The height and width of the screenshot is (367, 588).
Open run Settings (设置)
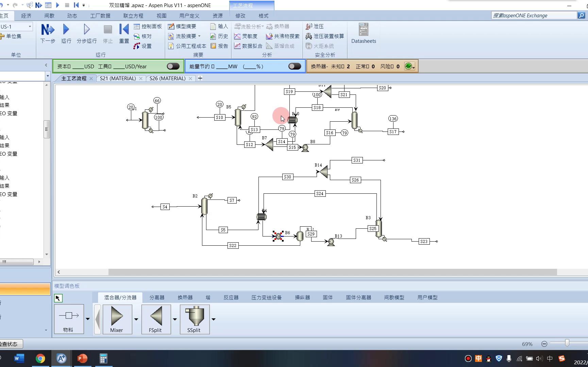click(x=142, y=46)
